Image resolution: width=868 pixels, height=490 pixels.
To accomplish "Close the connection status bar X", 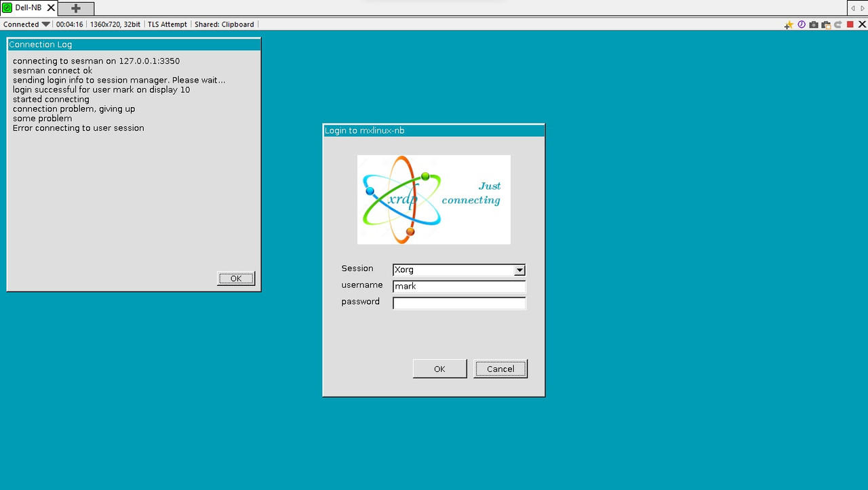I will [x=862, y=24].
